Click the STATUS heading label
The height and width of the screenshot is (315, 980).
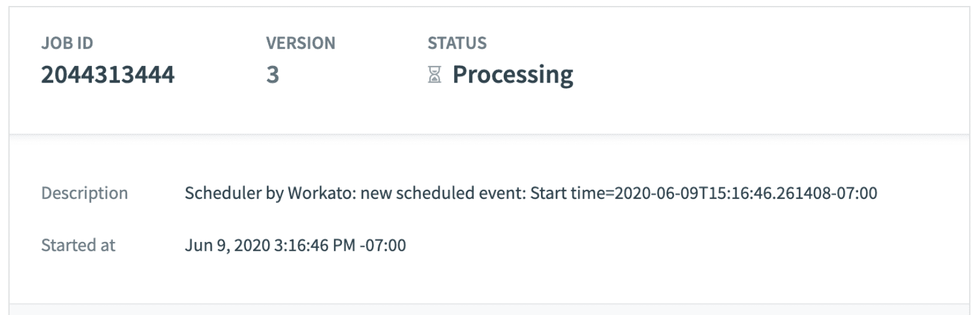point(457,43)
